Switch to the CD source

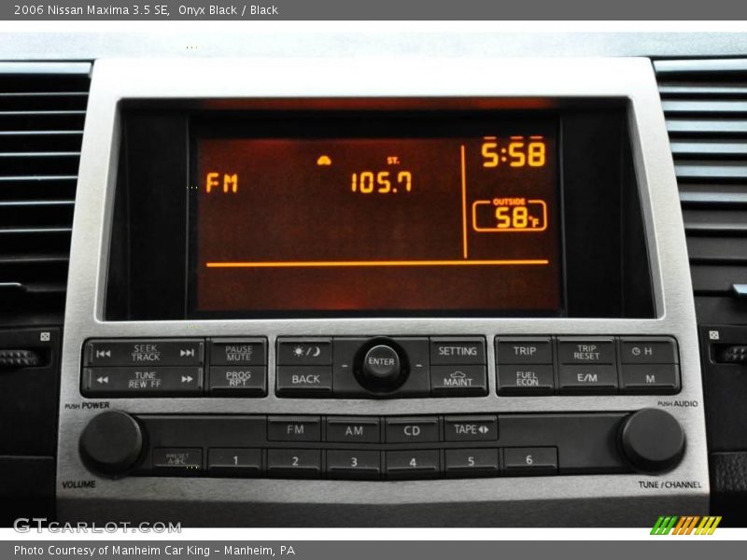click(x=411, y=430)
